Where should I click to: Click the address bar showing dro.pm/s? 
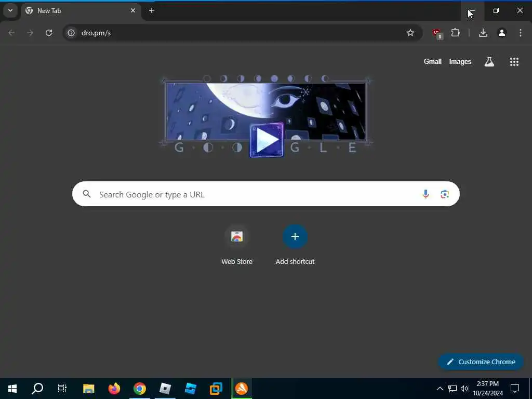[x=242, y=33]
